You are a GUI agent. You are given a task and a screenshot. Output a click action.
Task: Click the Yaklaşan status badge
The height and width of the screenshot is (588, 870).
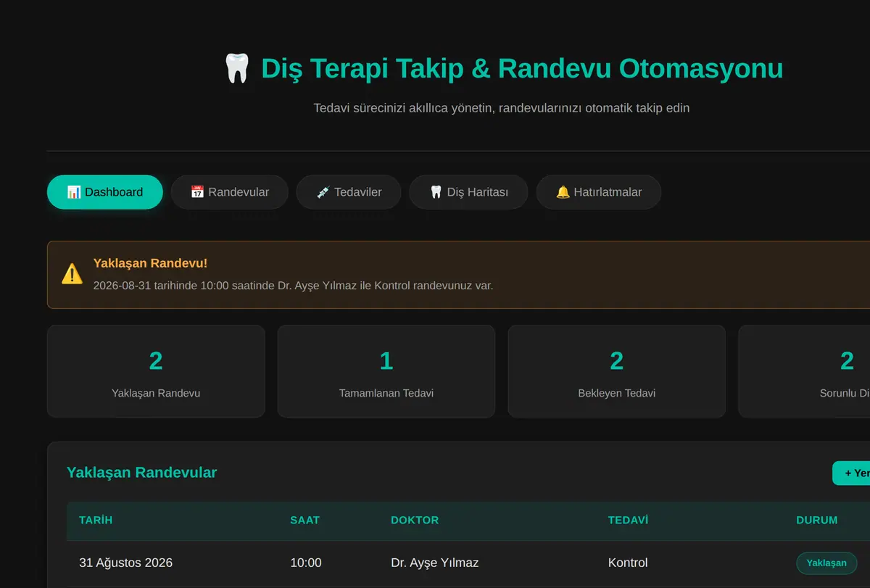point(826,563)
